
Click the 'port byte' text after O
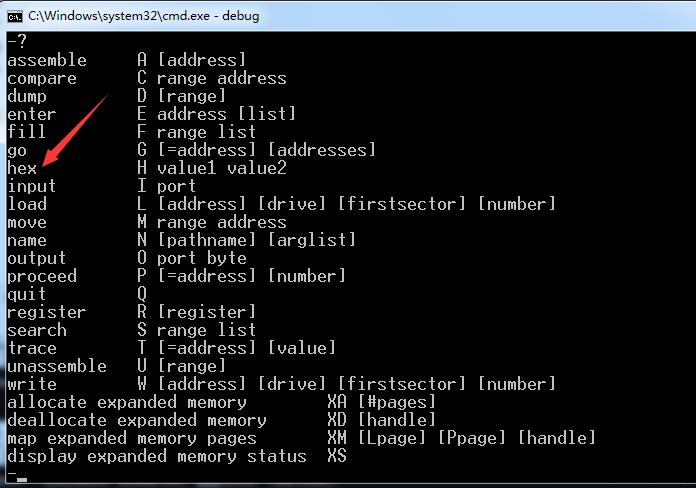[202, 258]
